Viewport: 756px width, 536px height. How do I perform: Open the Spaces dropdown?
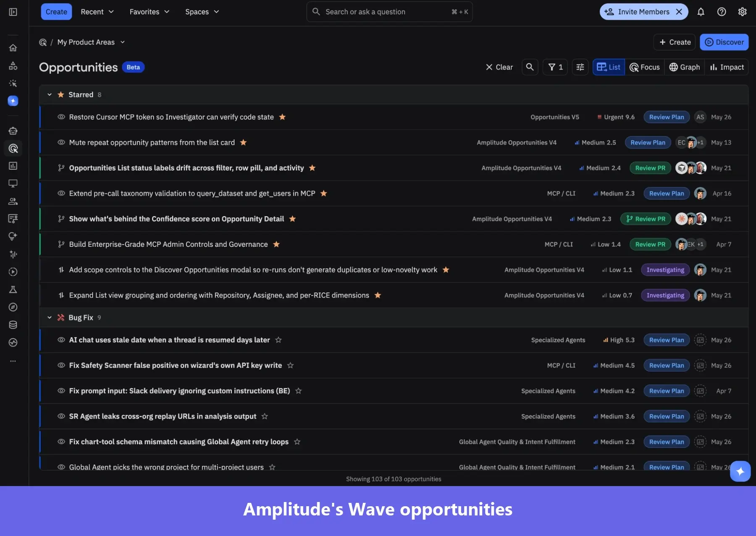[x=202, y=12]
